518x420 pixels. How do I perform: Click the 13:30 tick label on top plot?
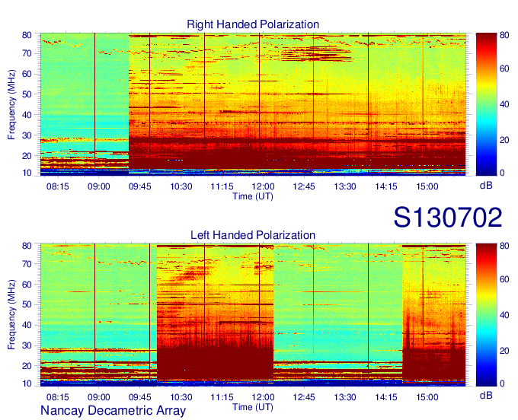click(x=345, y=186)
